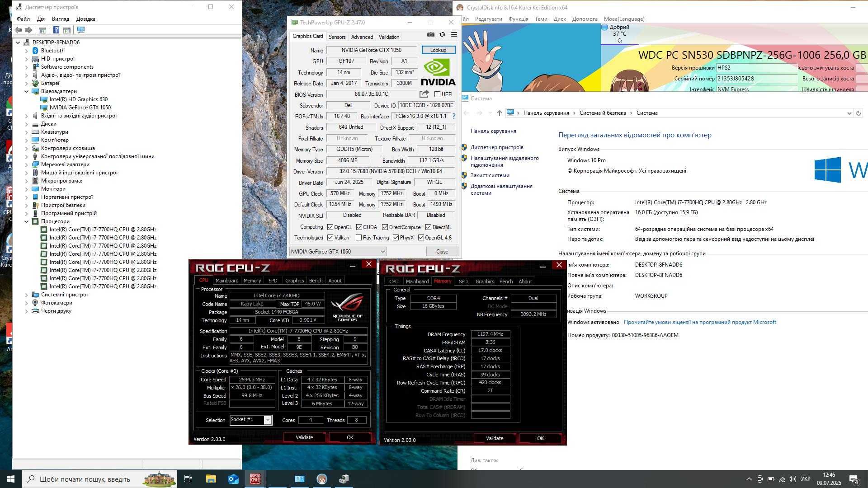Viewport: 868px width, 488px height.
Task: Toggle the UEFI checkbox in GPU-Z
Action: [437, 94]
